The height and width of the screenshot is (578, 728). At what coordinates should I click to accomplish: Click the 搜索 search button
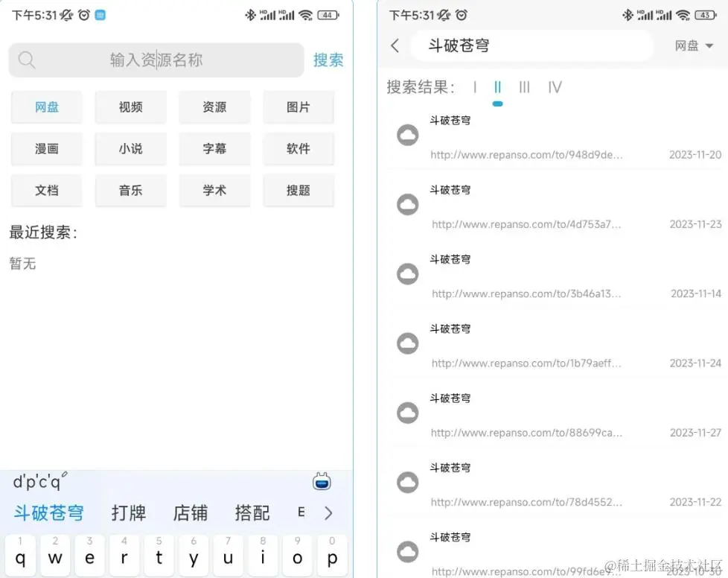pyautogui.click(x=328, y=60)
